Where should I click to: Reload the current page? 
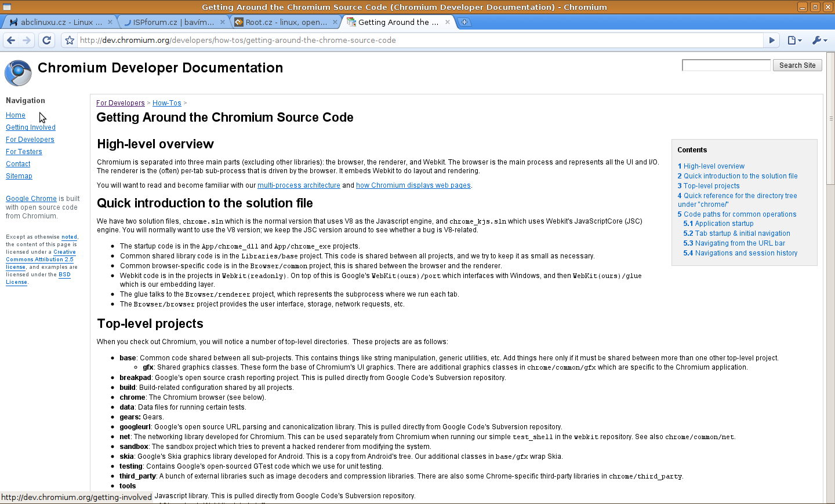click(x=47, y=40)
